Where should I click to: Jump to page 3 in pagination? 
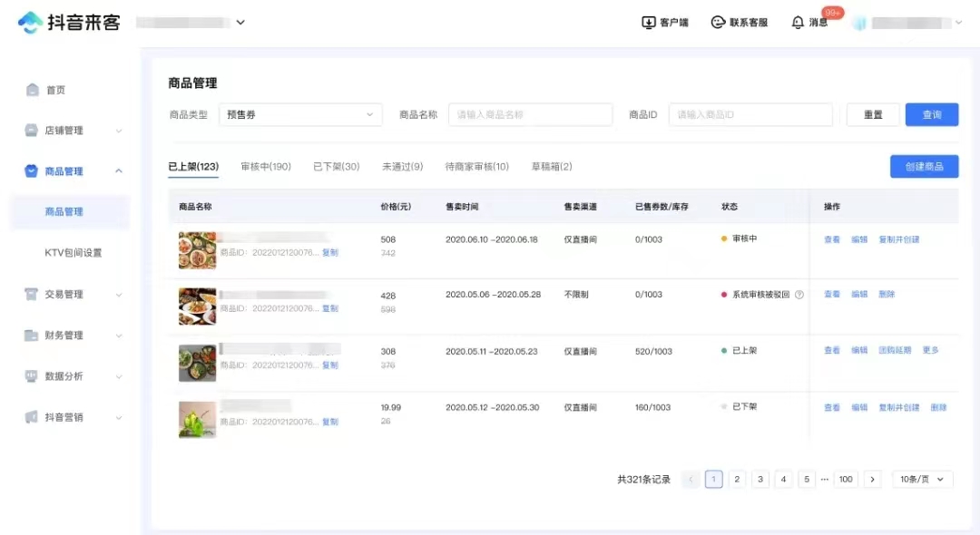tap(759, 479)
